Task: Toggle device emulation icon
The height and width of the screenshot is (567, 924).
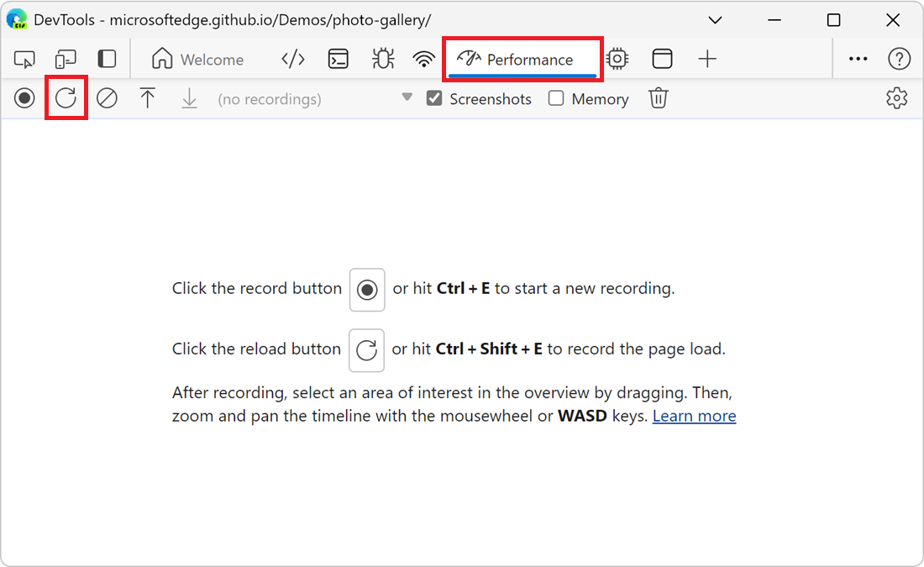Action: tap(66, 60)
